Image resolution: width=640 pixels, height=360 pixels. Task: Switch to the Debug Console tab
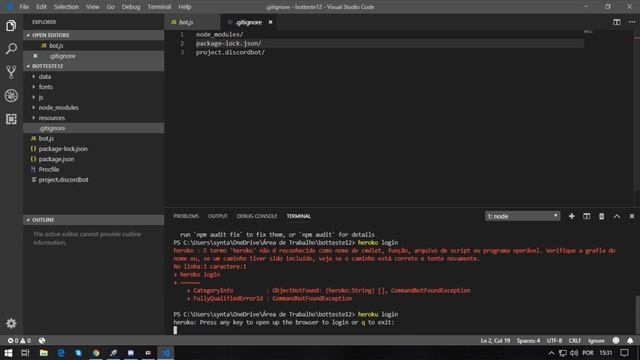pos(257,216)
